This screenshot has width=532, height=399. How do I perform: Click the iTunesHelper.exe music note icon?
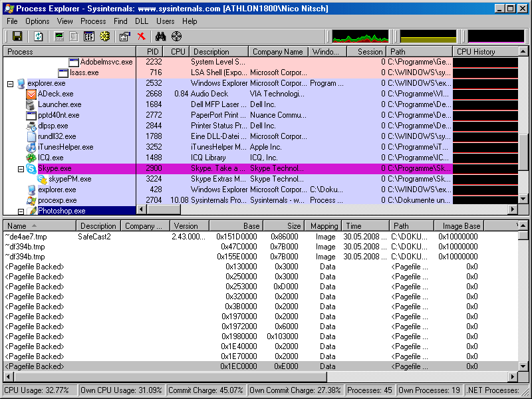[31, 147]
